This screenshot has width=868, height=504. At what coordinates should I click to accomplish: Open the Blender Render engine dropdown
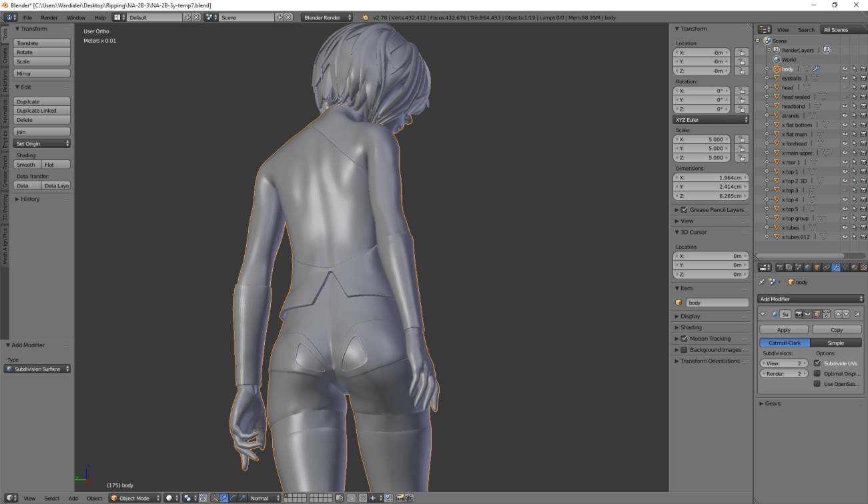pos(327,17)
